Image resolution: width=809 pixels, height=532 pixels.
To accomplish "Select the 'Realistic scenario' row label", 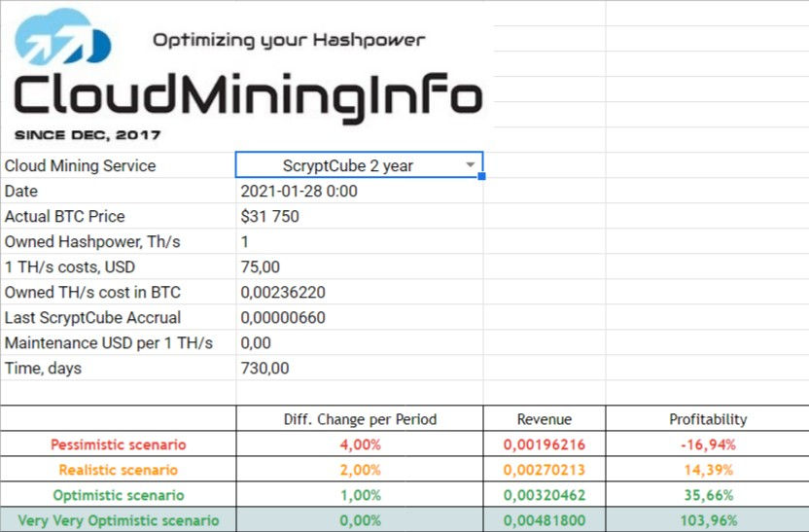I will (119, 470).
